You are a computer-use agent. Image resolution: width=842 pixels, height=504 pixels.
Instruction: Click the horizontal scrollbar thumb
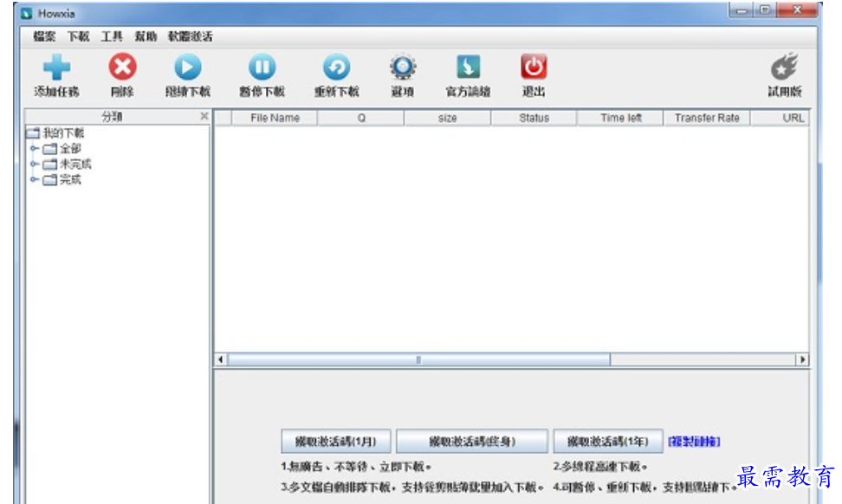[x=419, y=359]
